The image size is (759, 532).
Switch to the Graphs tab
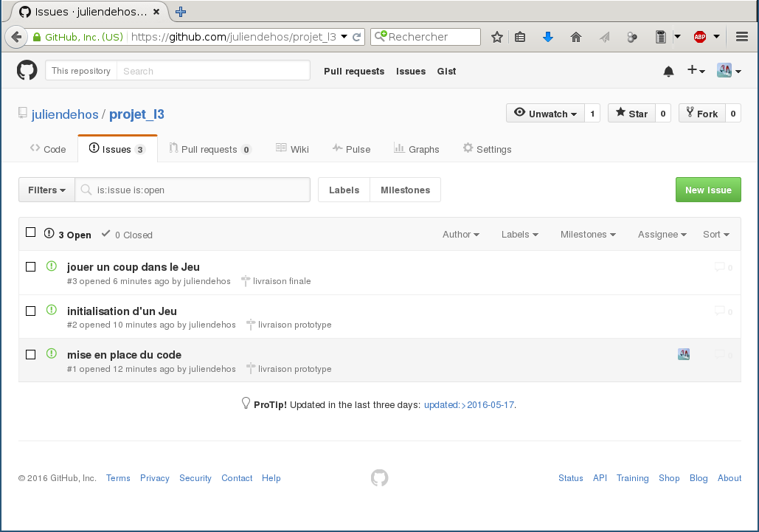tap(416, 149)
